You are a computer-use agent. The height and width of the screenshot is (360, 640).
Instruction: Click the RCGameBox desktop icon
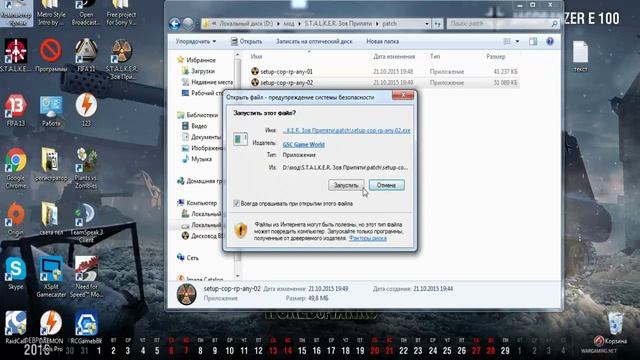86,328
